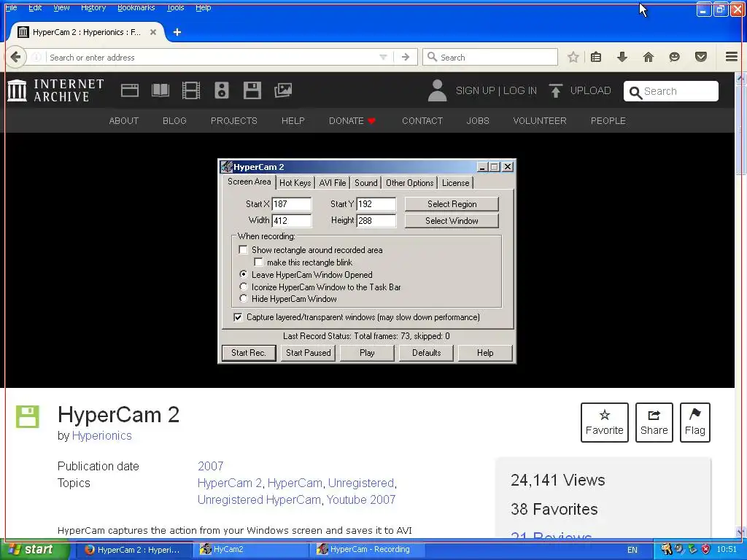Open the Images icon in Archive header
The image size is (747, 560).
pyautogui.click(x=283, y=90)
